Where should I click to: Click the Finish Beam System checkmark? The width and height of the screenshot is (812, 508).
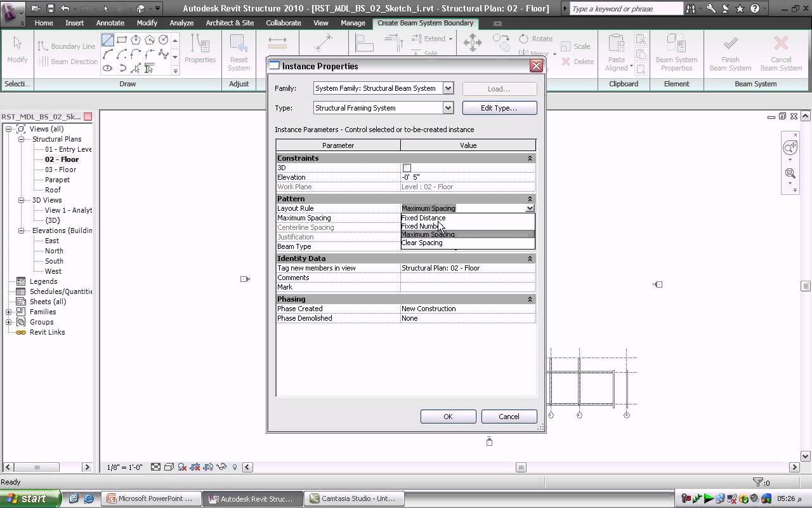point(730,43)
